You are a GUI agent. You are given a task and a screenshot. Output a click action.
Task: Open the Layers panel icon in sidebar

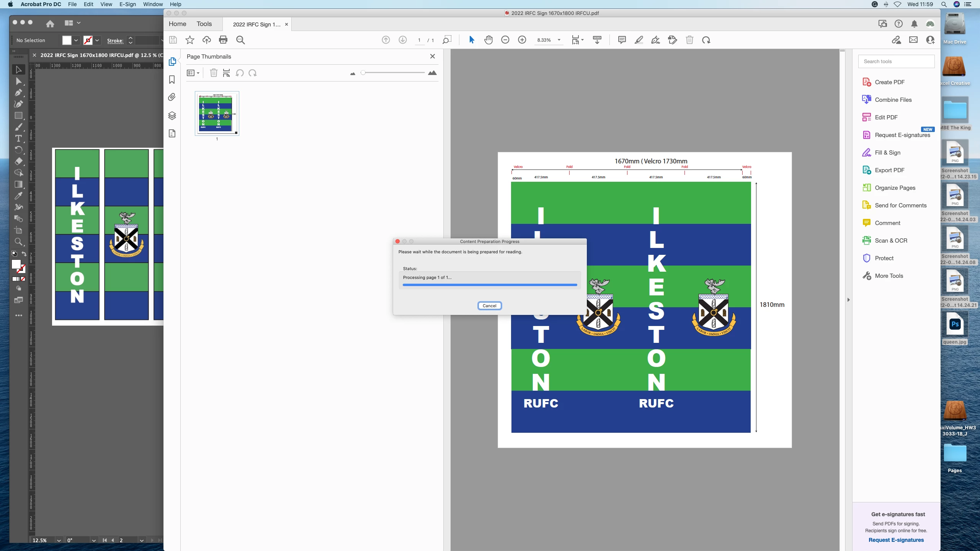[172, 116]
